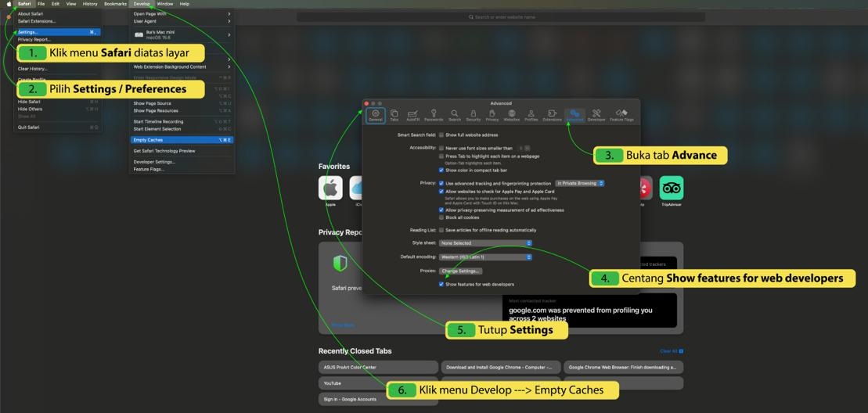This screenshot has width=868, height=413.
Task: Open the Window menu in menu bar
Action: [x=164, y=4]
